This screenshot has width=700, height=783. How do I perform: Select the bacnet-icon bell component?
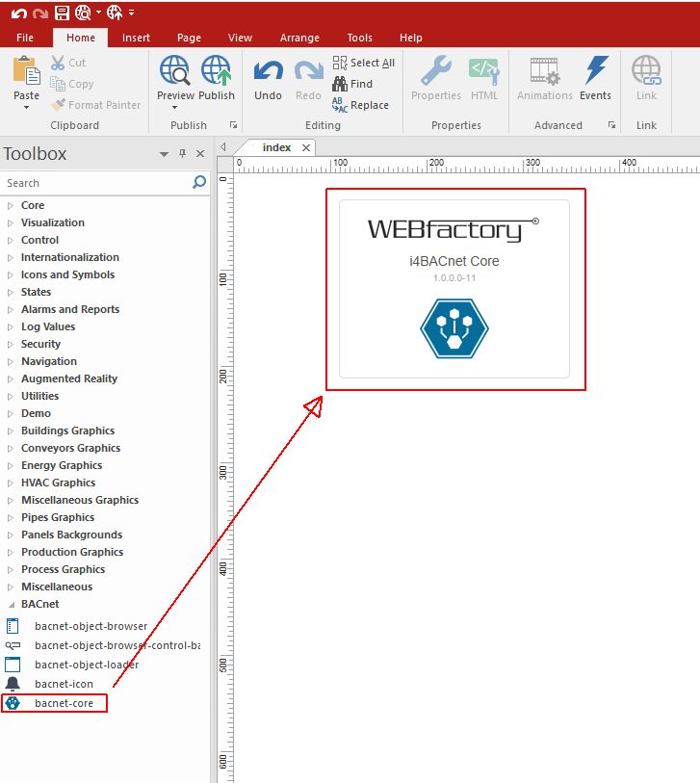click(x=64, y=684)
